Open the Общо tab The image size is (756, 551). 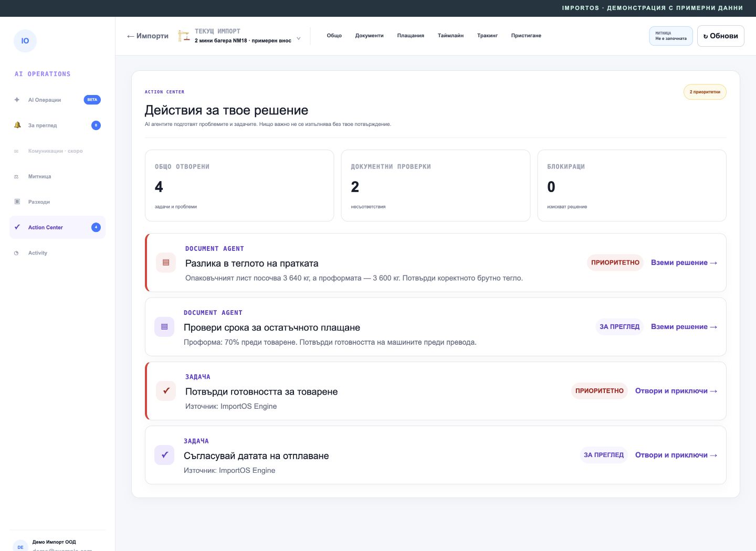[x=334, y=36]
